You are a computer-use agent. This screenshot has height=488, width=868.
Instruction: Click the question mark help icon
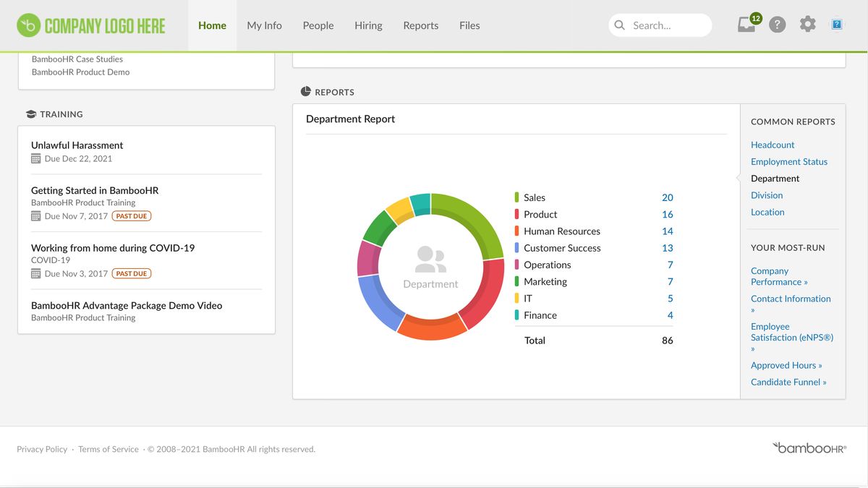[777, 25]
